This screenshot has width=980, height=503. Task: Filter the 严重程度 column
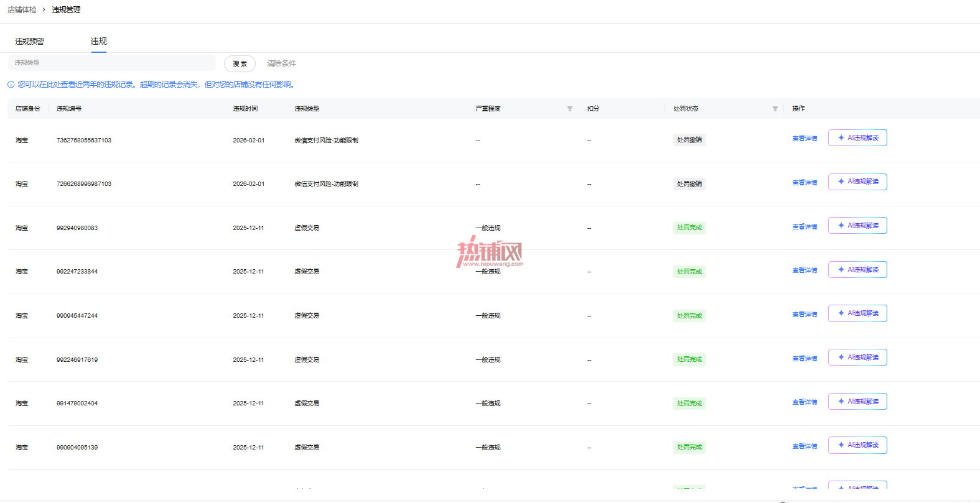pyautogui.click(x=569, y=109)
